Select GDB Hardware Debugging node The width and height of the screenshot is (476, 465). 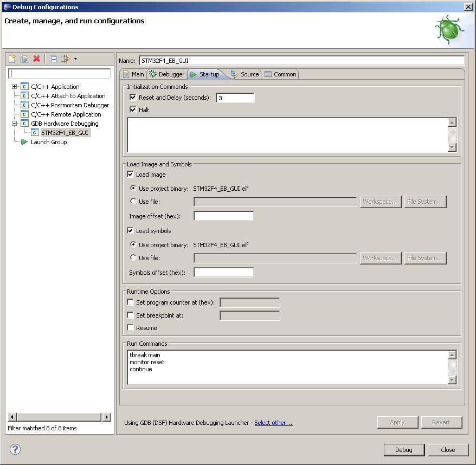65,124
